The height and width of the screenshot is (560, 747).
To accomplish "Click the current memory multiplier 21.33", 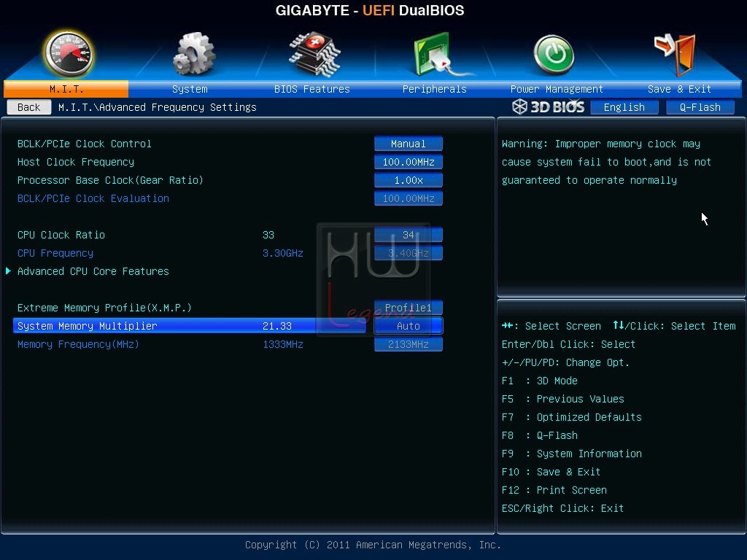I will 276,326.
